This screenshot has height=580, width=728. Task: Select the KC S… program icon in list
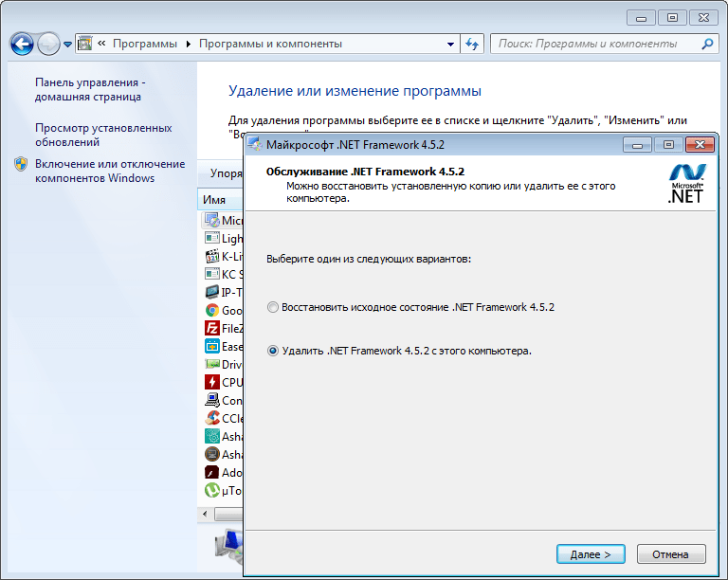[212, 274]
